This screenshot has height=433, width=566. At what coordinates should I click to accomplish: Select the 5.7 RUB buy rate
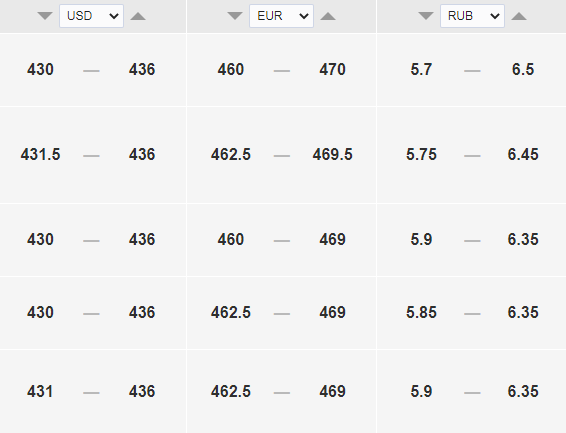coord(421,70)
